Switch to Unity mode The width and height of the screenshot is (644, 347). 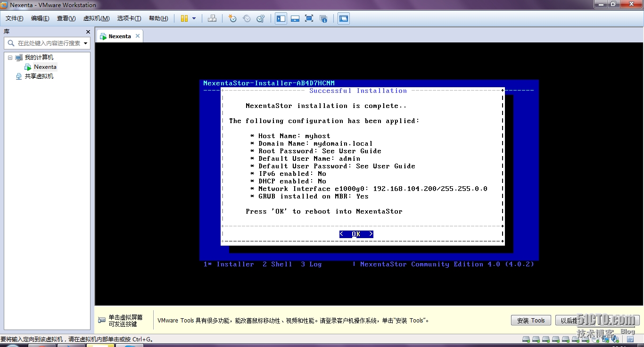point(323,18)
